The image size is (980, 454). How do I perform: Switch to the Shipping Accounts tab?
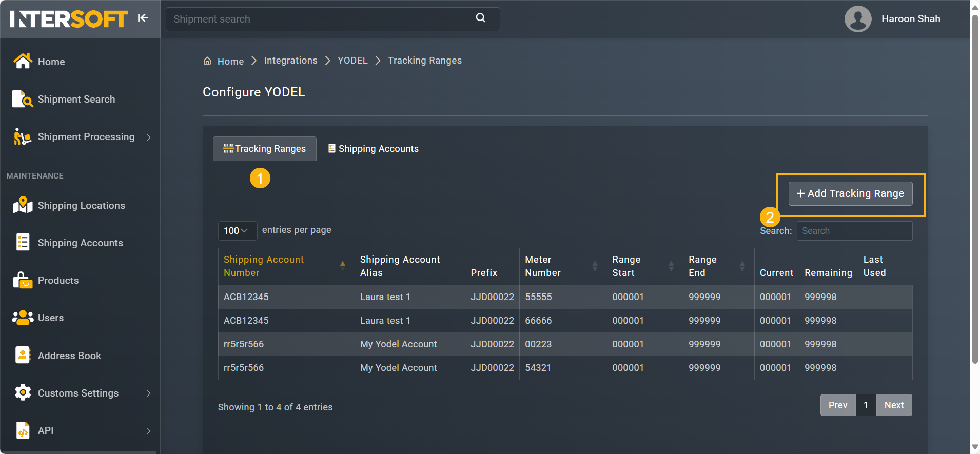(374, 149)
